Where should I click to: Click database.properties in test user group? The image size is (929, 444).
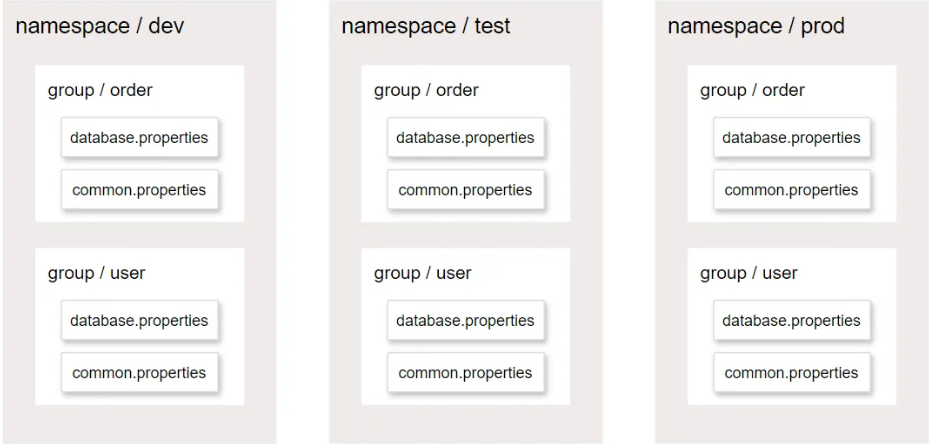point(465,321)
